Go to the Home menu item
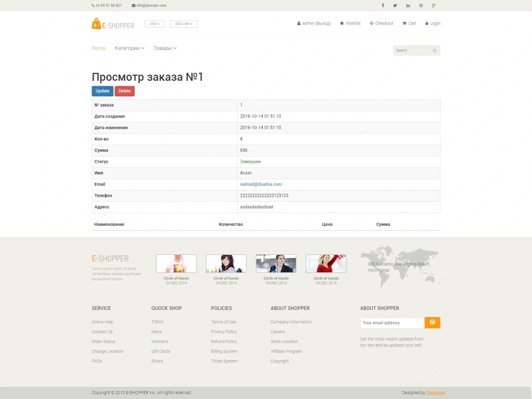Image resolution: width=532 pixels, height=399 pixels. (98, 48)
